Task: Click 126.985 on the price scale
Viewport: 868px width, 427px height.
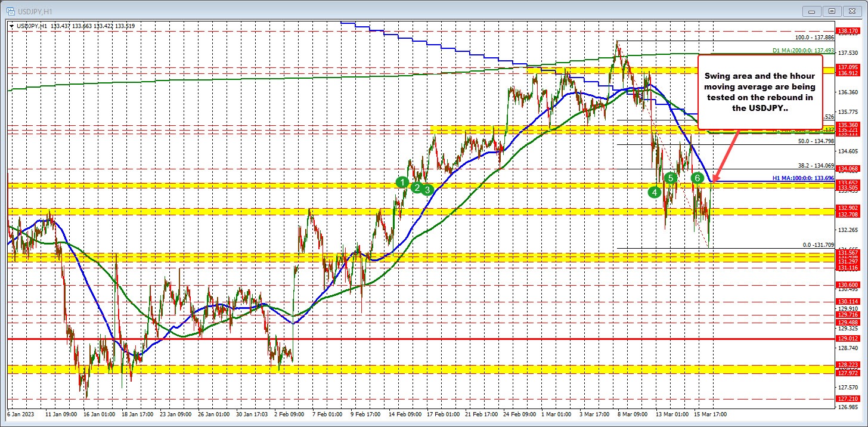Action: (848, 407)
